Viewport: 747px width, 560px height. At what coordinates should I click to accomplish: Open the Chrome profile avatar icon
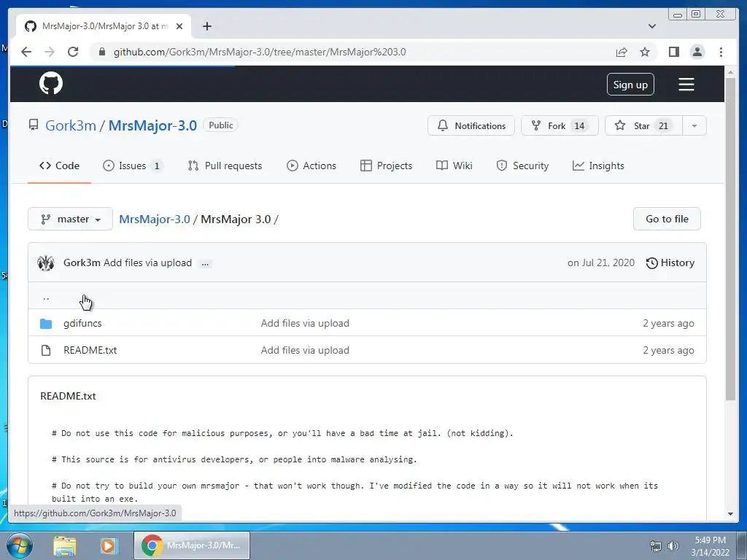click(697, 52)
